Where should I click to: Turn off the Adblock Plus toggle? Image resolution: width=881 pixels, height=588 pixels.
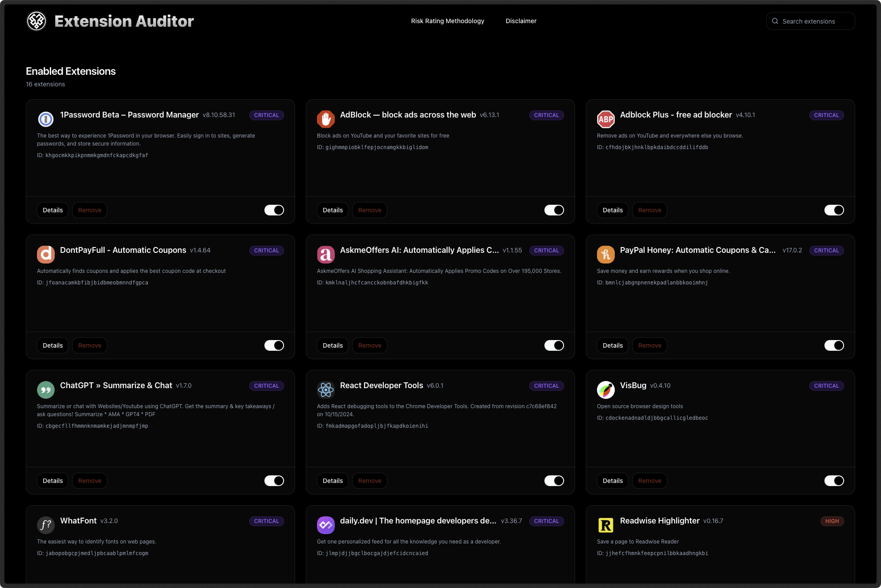coord(834,210)
